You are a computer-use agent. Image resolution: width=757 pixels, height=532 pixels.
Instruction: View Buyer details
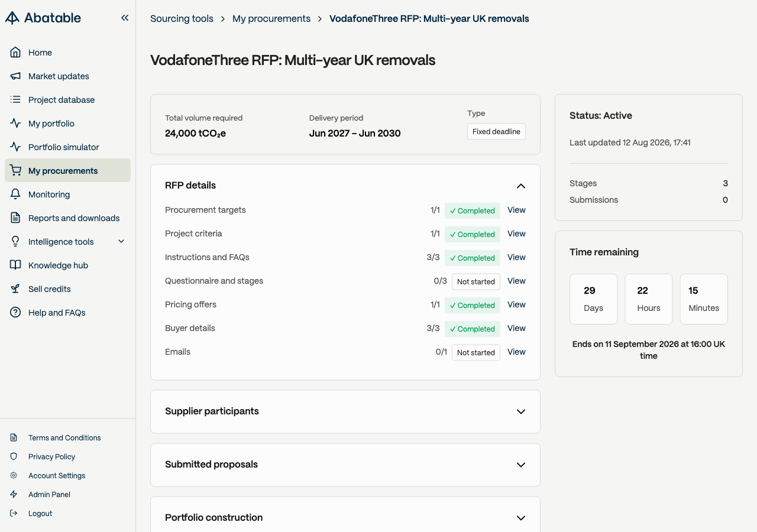click(x=516, y=328)
